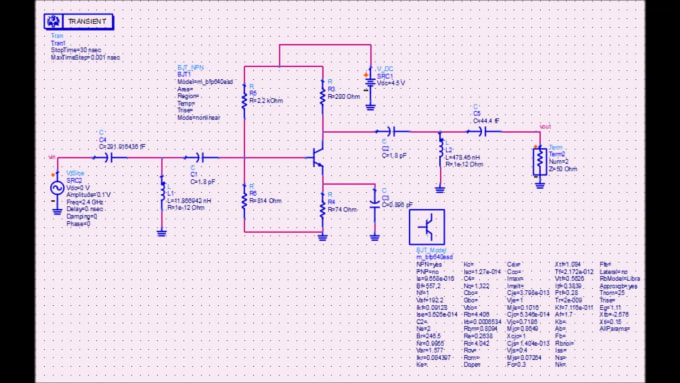Click the L=11.886942 nH value label
This screenshot has width=680, height=383.
click(x=190, y=201)
